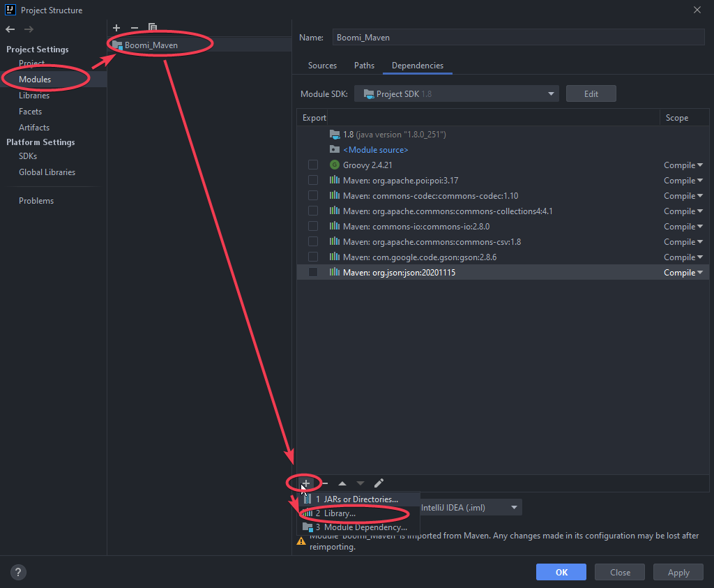Click the forward navigation arrow
This screenshot has width=714, height=588.
(29, 29)
